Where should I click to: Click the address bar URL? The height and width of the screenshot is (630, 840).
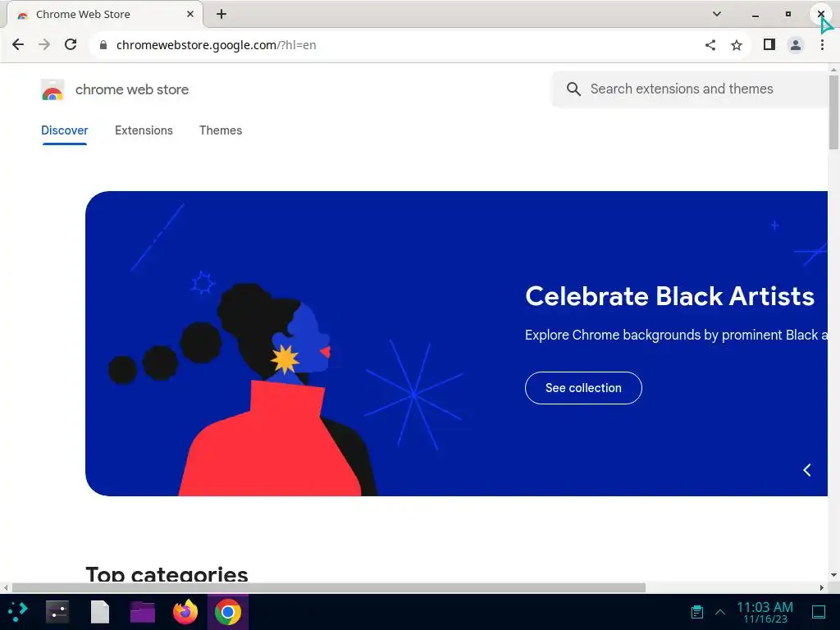pos(216,45)
